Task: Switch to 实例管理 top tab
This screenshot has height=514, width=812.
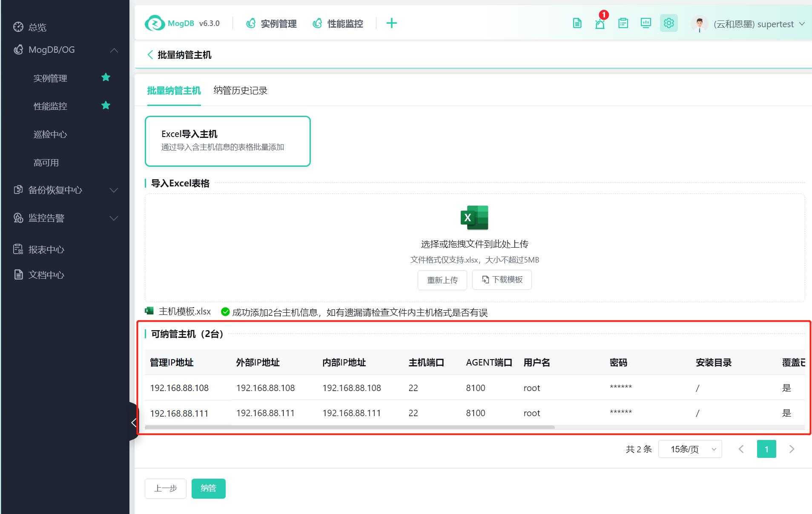Action: 271,23
